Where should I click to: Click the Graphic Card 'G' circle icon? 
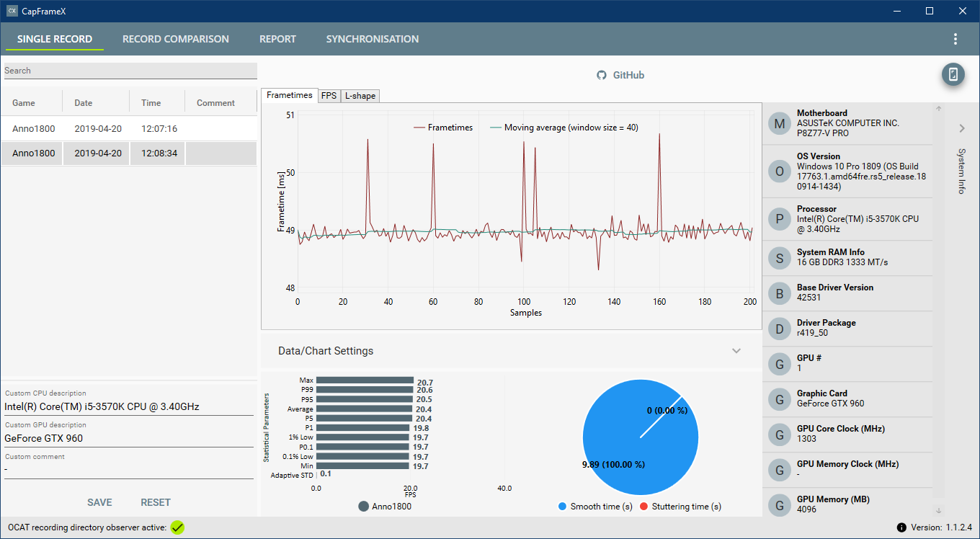[780, 398]
